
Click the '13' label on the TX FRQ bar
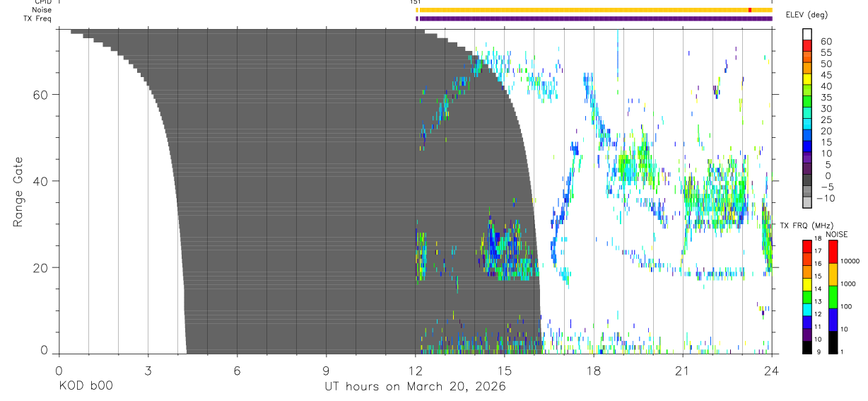point(818,302)
